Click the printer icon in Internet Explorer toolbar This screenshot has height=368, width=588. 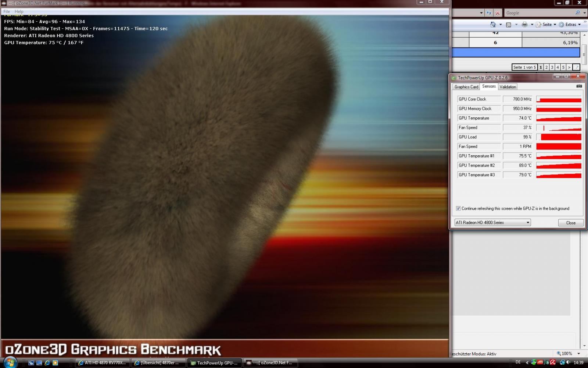[524, 25]
